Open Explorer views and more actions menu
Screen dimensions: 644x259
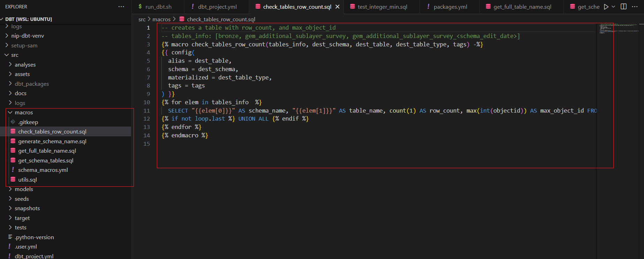coord(121,7)
